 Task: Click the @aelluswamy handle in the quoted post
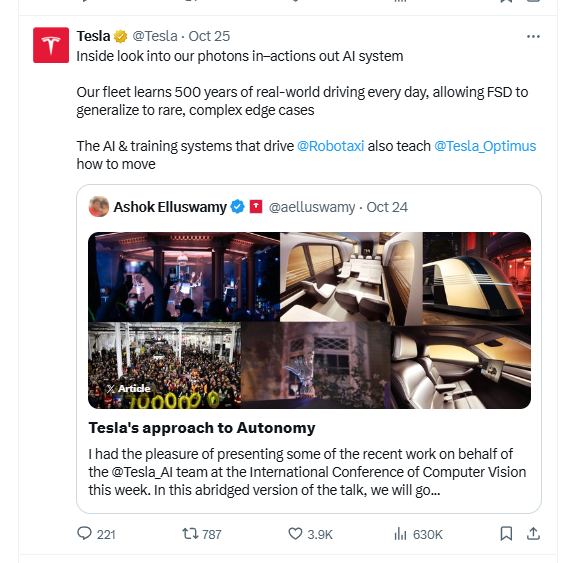click(x=312, y=207)
